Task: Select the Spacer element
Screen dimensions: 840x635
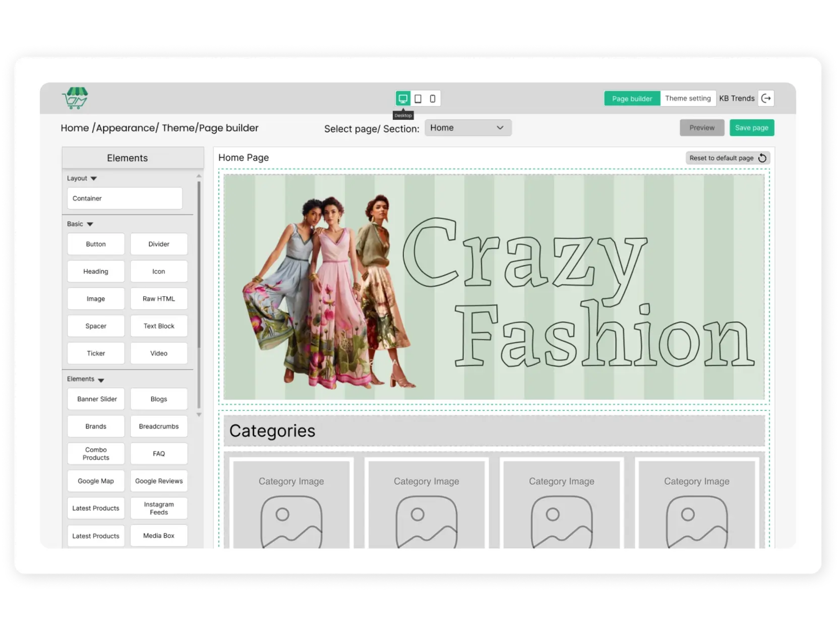Action: [x=96, y=326]
